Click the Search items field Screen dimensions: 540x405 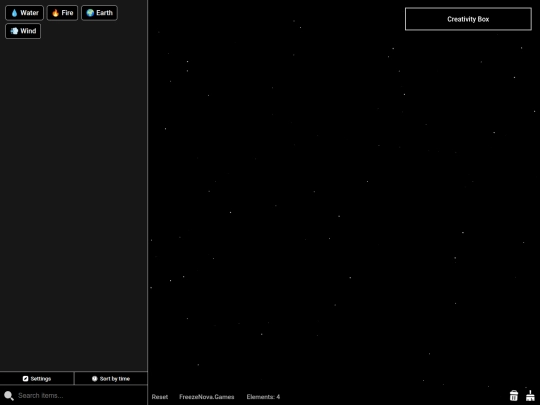(74, 395)
